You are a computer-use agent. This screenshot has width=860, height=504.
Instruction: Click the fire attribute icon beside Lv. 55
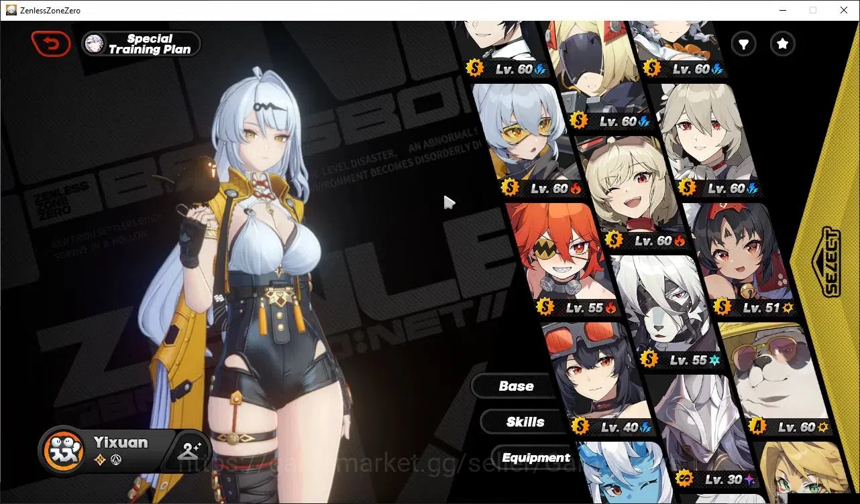point(610,308)
